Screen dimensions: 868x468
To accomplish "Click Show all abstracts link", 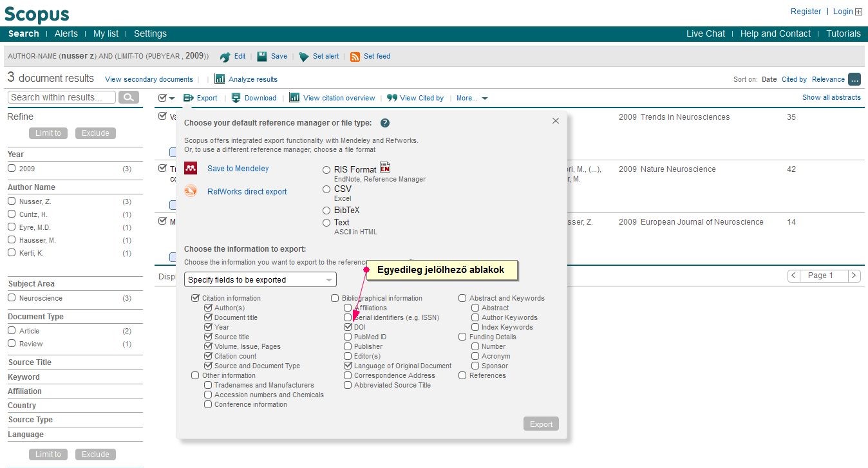I will (x=831, y=97).
